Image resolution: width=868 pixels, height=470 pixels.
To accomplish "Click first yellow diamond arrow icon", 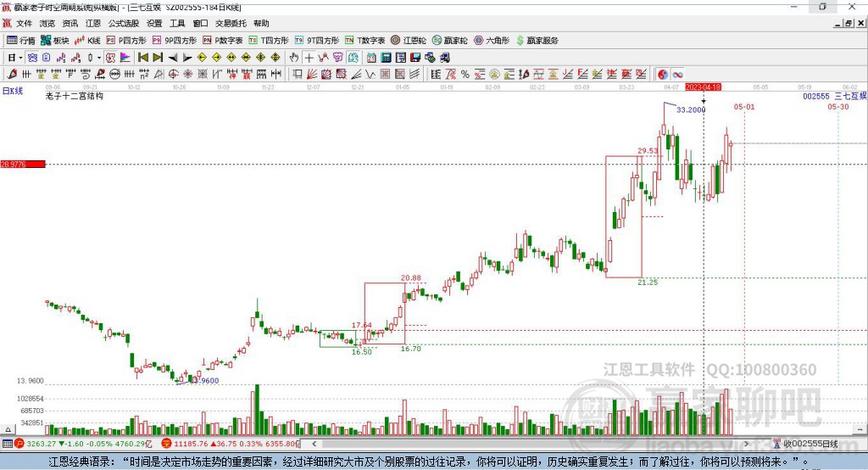I will pos(202,58).
